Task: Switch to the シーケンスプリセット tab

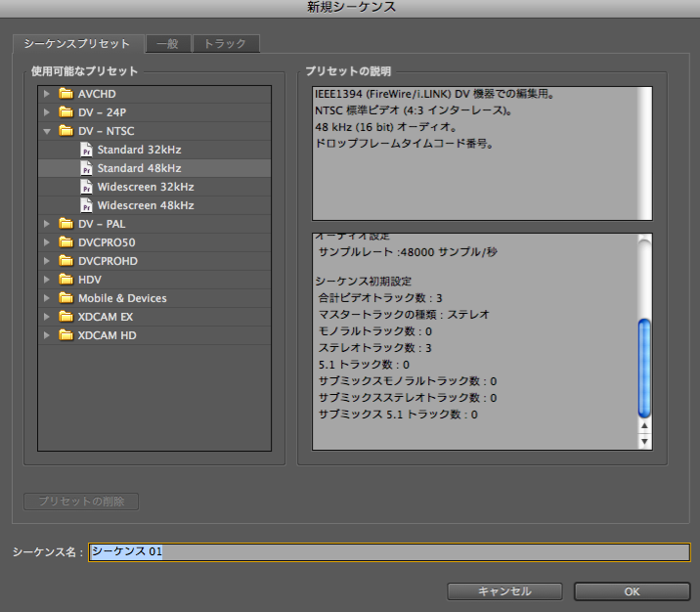Action: [x=77, y=44]
